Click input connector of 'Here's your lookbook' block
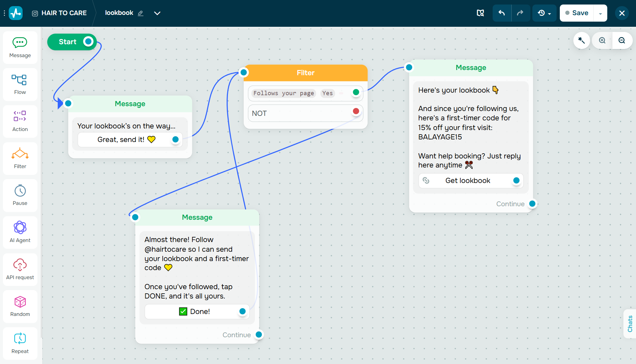The width and height of the screenshot is (636, 364). pos(409,67)
